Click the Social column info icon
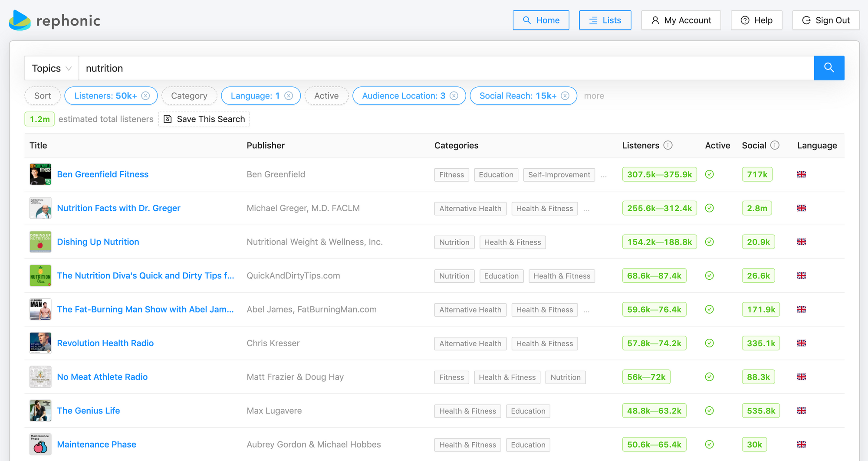The width and height of the screenshot is (868, 461). 775,145
